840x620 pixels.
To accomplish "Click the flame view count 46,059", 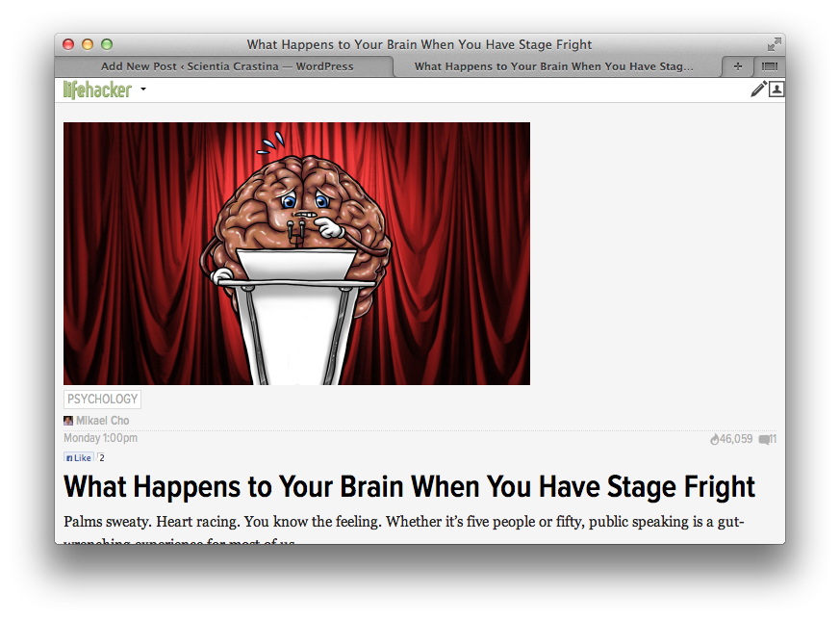I will [731, 439].
